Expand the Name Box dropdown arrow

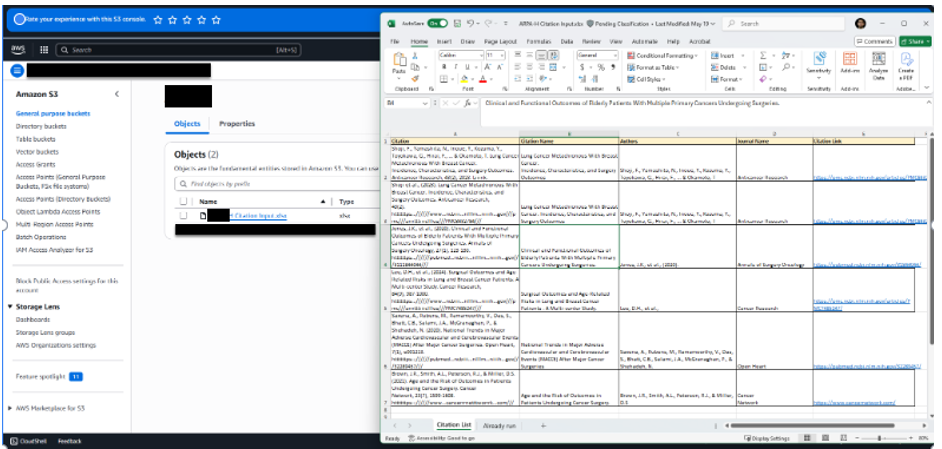click(x=426, y=103)
